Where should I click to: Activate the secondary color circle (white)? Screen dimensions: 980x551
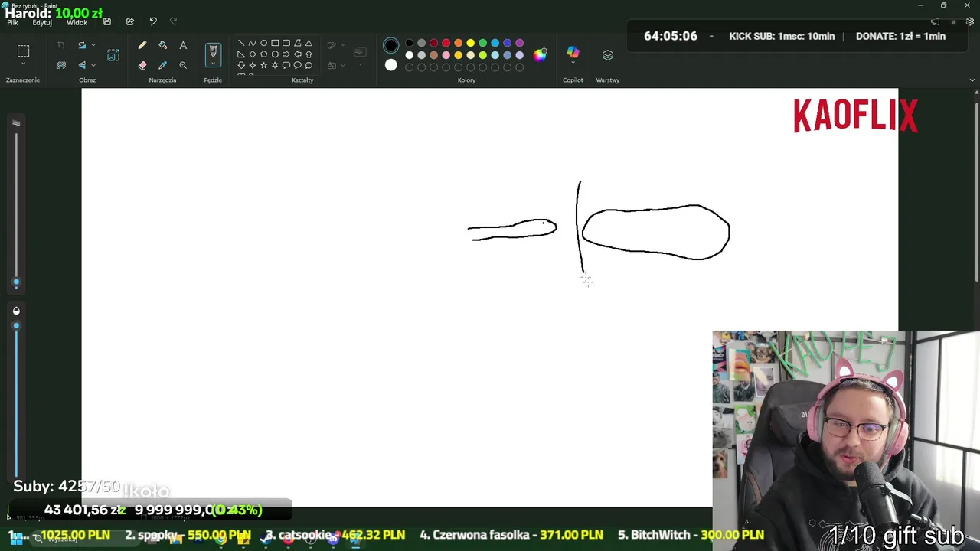[x=391, y=65]
